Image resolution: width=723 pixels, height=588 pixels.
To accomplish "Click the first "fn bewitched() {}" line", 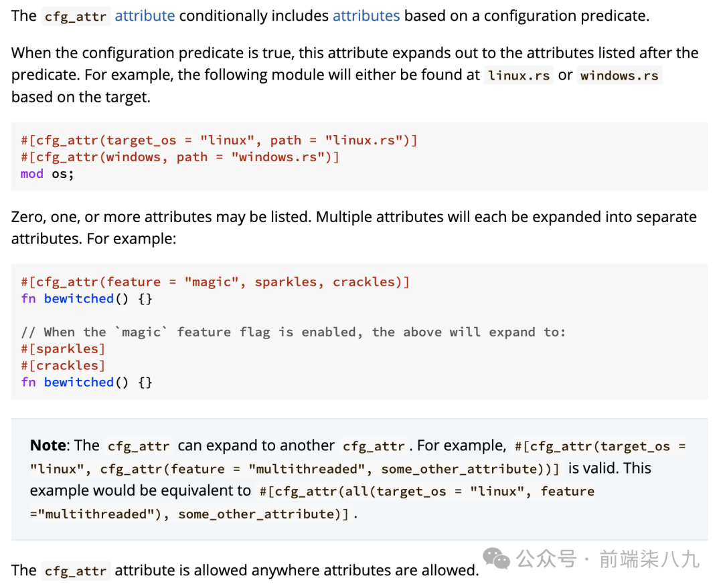I will click(x=86, y=299).
